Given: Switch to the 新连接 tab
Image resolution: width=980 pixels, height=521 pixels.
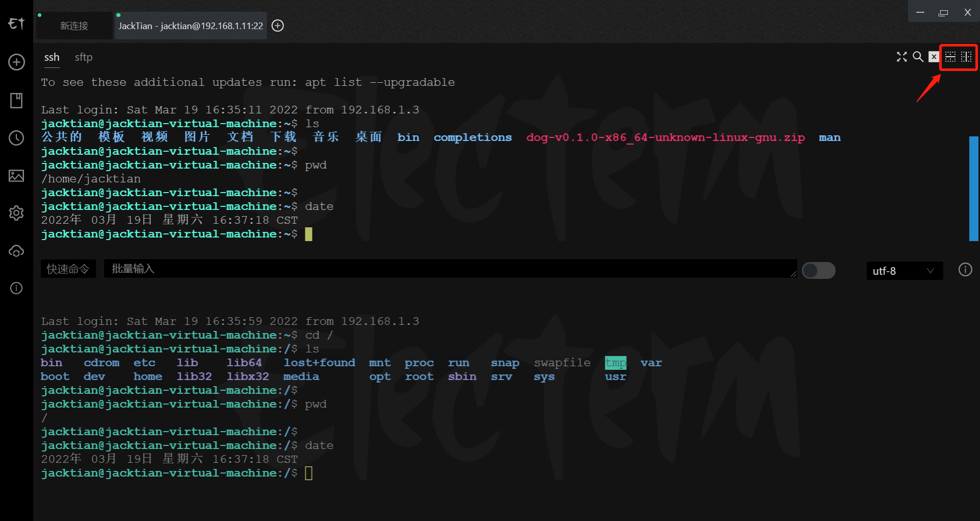Looking at the screenshot, I should (x=75, y=26).
